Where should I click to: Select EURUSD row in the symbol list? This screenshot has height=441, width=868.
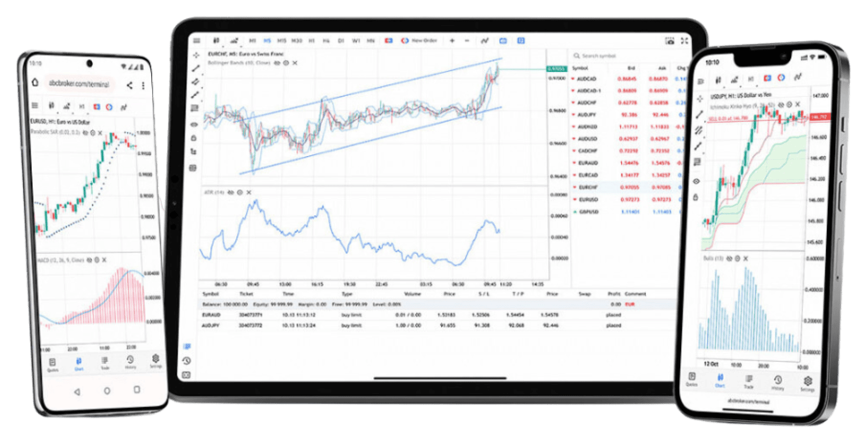588,200
